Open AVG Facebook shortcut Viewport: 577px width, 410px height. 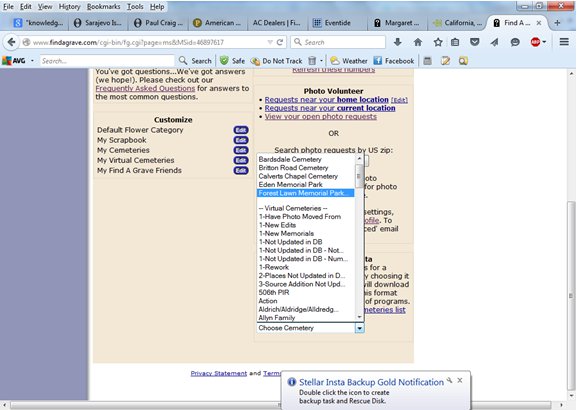[393, 61]
